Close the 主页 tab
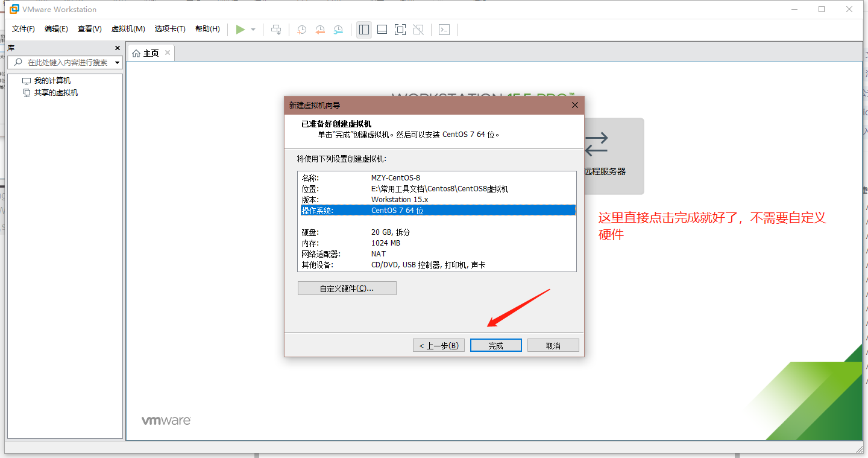The image size is (868, 458). [168, 52]
